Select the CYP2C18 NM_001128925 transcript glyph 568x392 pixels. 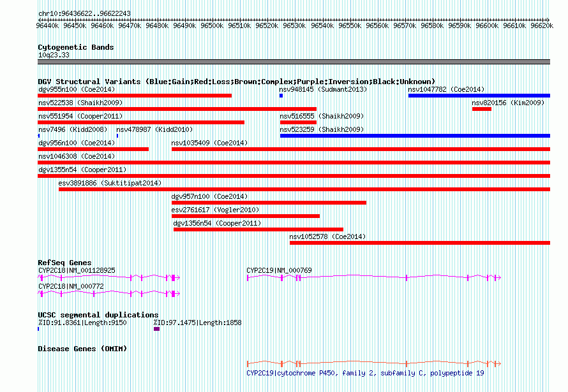point(108,278)
